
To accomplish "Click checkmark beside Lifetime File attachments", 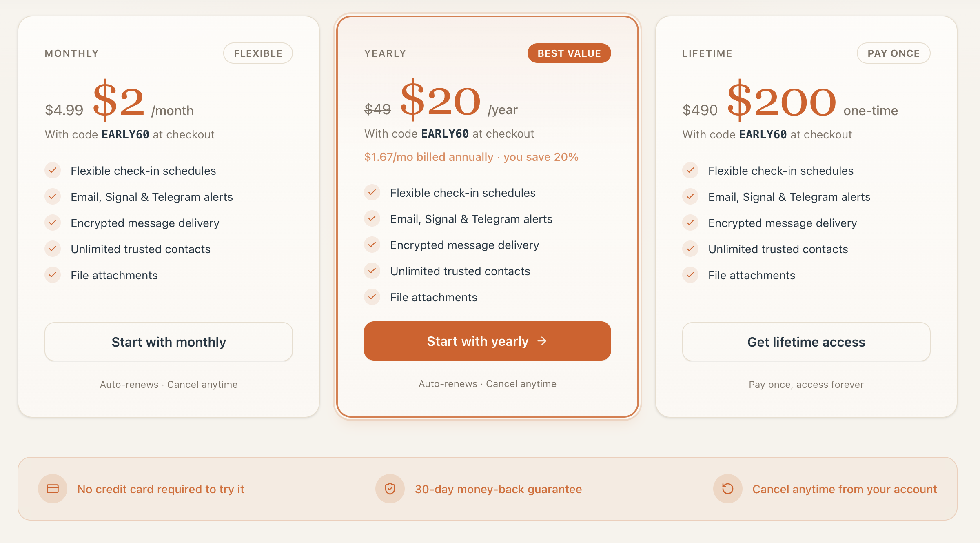I will coord(690,275).
